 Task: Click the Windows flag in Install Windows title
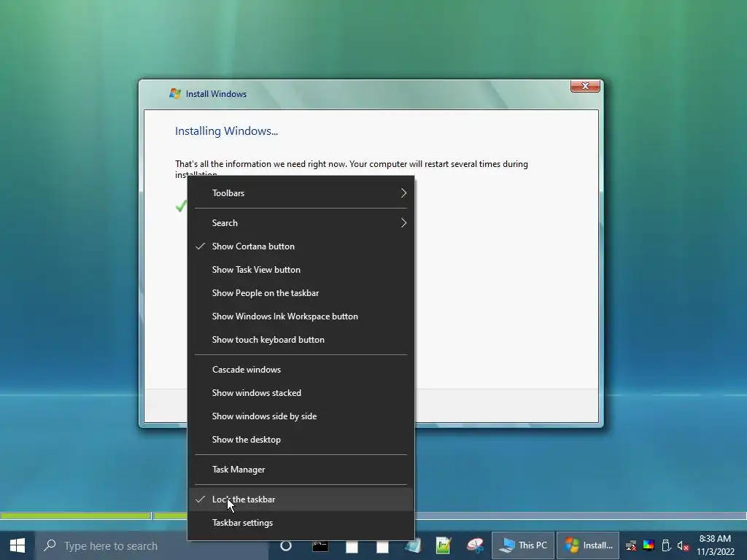175,93
